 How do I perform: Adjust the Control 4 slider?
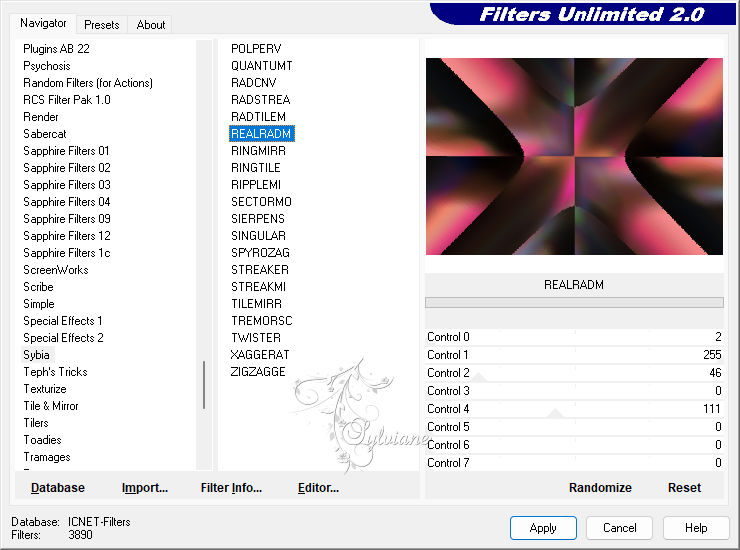point(574,409)
